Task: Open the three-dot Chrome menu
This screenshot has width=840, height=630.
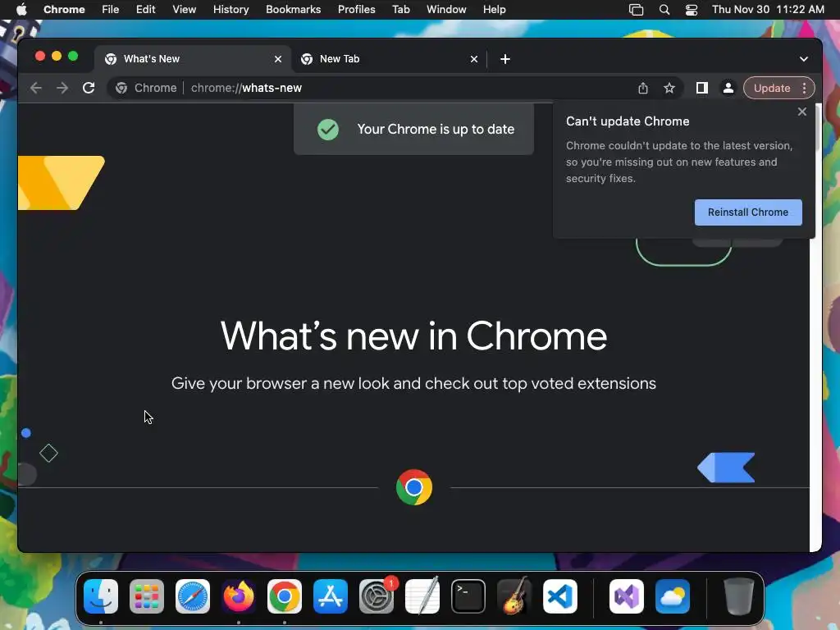Action: click(x=804, y=88)
